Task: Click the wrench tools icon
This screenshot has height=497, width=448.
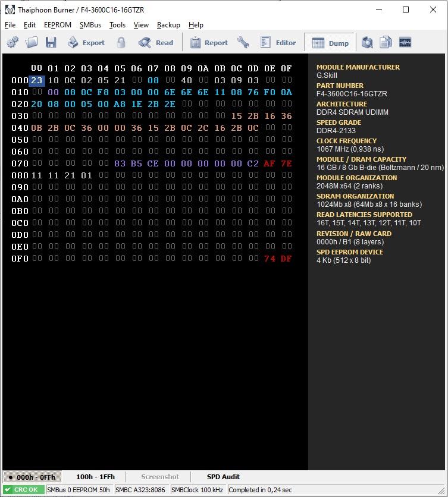Action: 243,42
